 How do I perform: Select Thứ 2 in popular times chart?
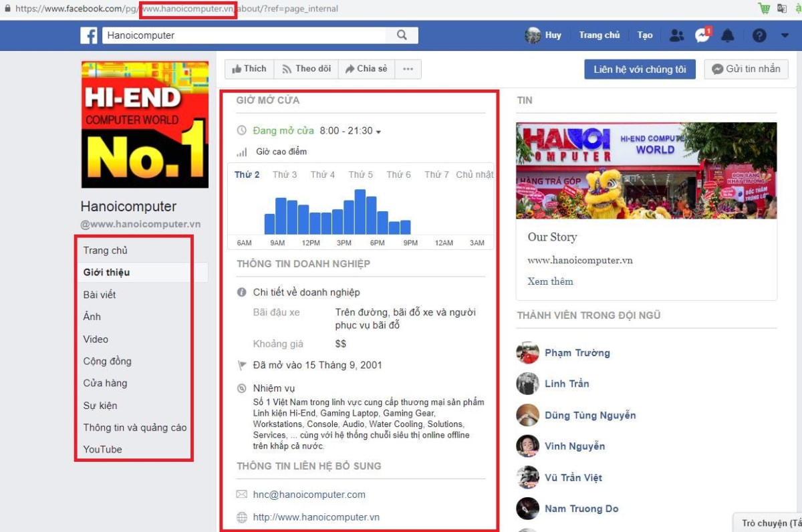247,174
